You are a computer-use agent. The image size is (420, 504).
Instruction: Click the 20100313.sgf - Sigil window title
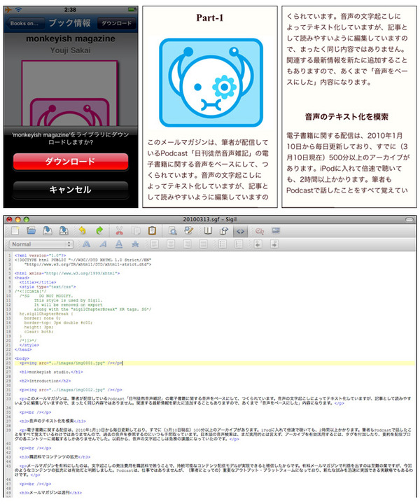click(x=210, y=220)
